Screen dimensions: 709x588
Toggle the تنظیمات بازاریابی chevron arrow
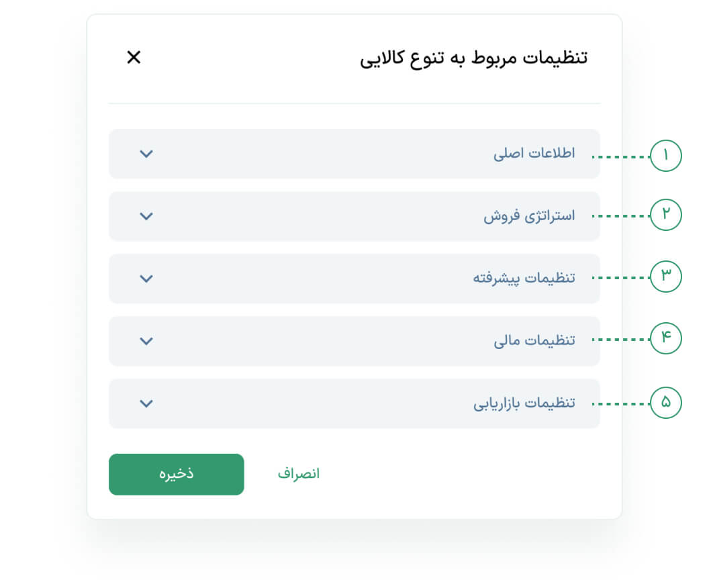click(x=146, y=403)
